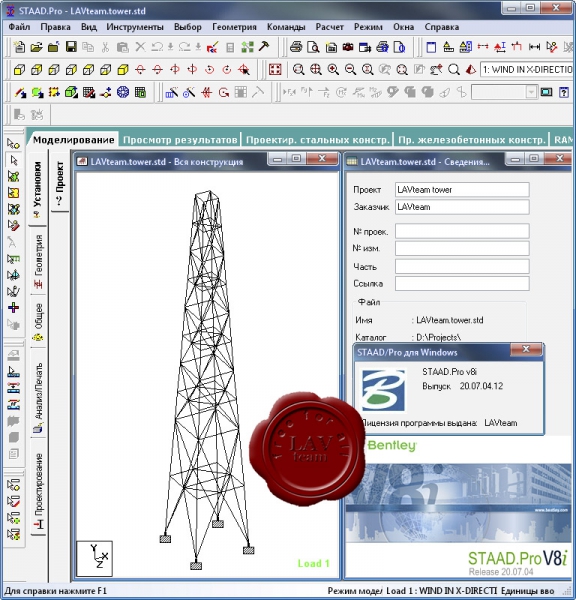Viewport: 576px width, 600px height.
Task: Click the Bentley logo in about dialog
Action: point(383,390)
